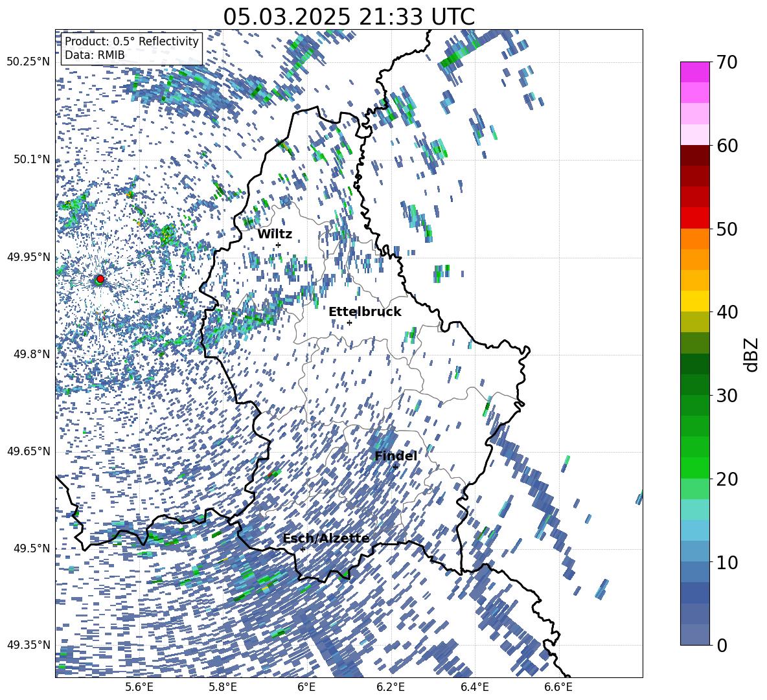Click the 49.65°N latitude label

(x=29, y=451)
